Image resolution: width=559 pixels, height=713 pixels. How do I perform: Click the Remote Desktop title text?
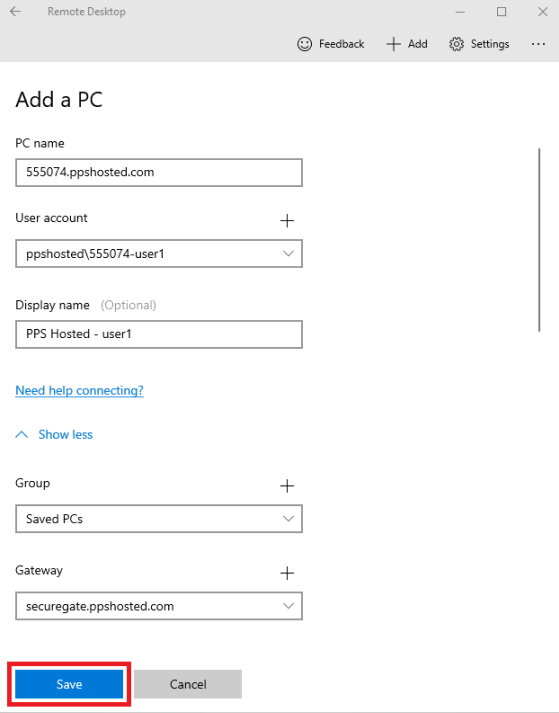point(86,11)
